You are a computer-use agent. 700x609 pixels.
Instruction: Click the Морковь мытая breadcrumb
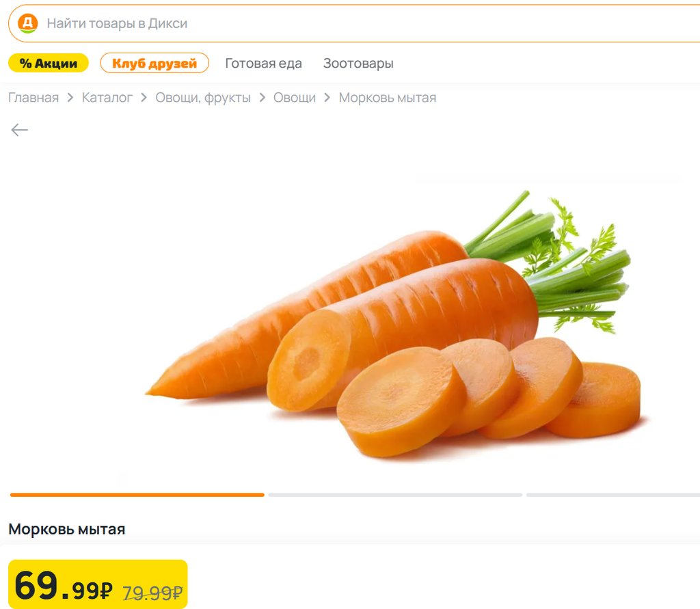point(388,97)
